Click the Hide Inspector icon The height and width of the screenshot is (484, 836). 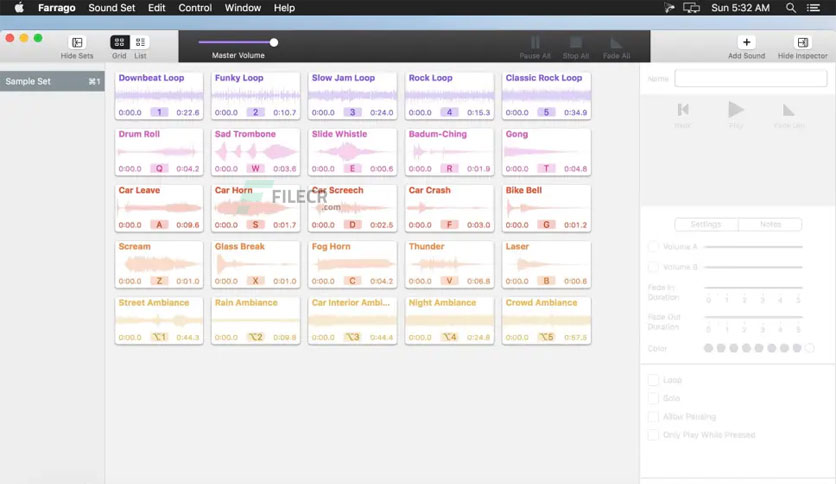pos(802,42)
